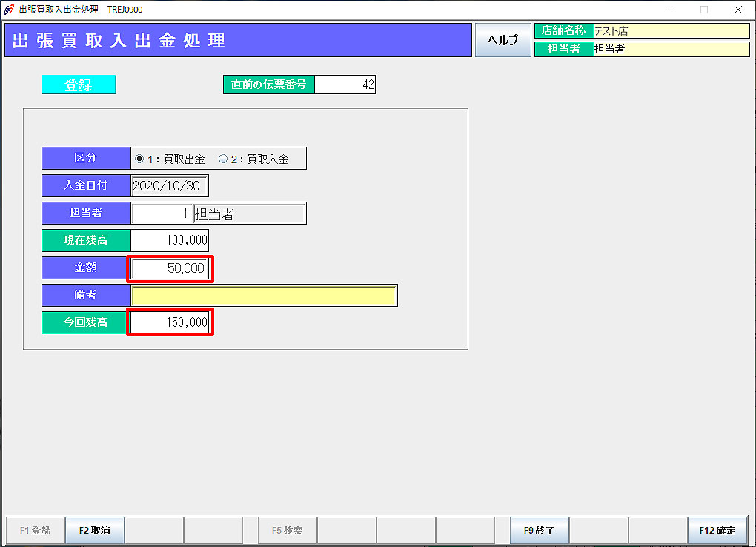Screen dimensions: 756x547
Task: Click the app icon in title bar
Action: pyautogui.click(x=9, y=10)
